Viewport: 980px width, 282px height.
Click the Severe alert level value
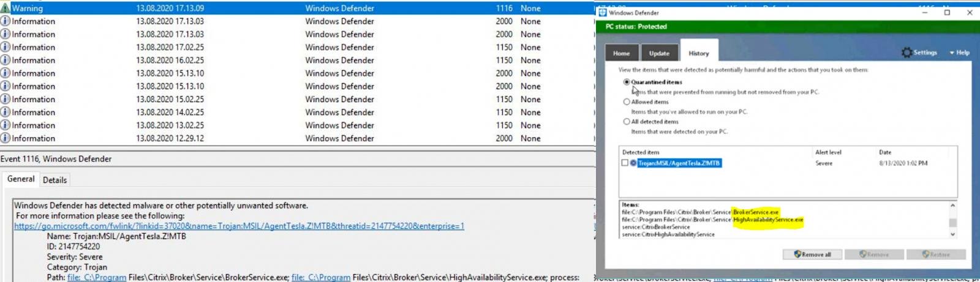pyautogui.click(x=824, y=163)
